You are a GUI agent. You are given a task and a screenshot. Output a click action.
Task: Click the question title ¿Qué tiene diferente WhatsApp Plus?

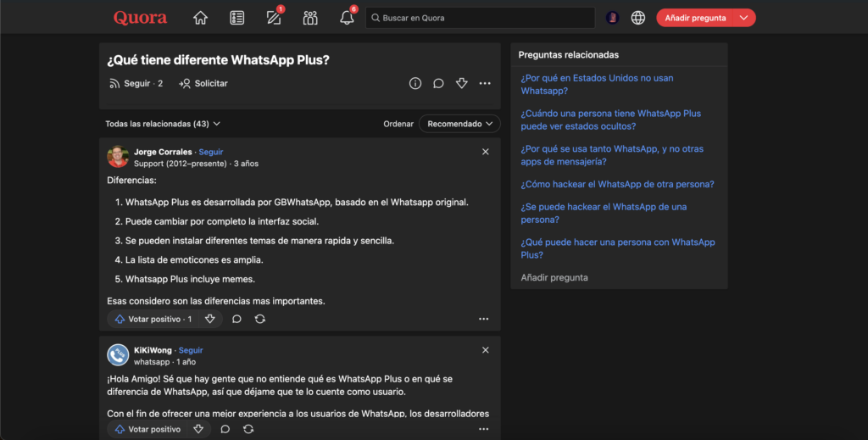(x=218, y=60)
